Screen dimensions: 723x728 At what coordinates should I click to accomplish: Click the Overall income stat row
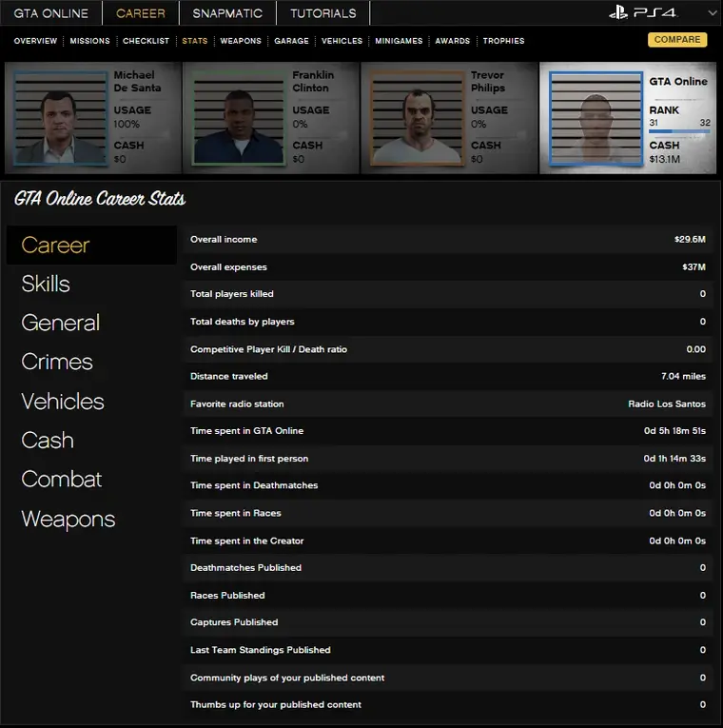448,240
